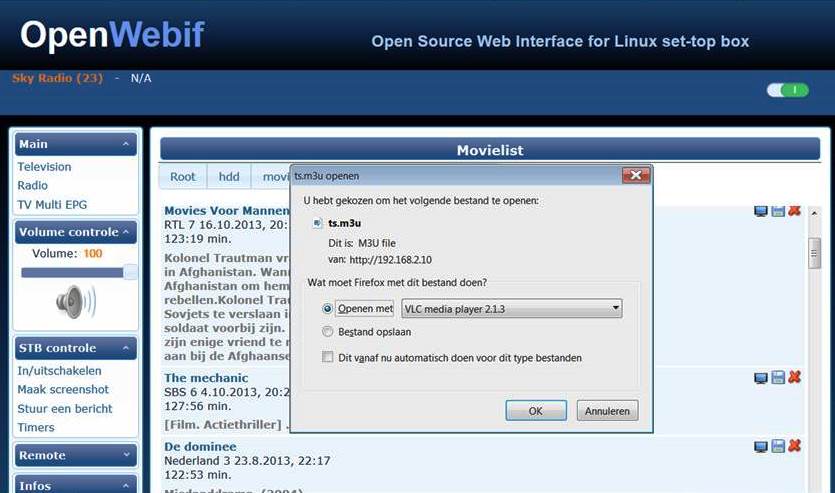Click the Movielist header bar
835x493 pixels.
point(490,150)
